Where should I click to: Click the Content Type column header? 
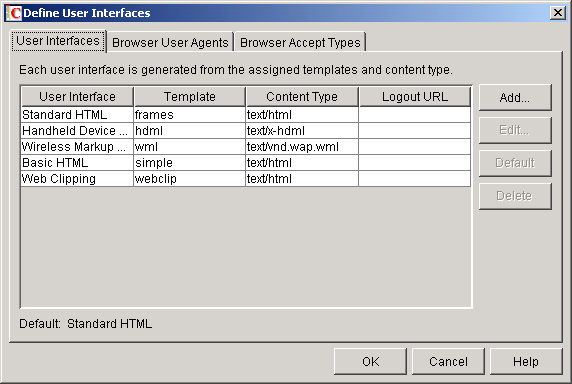point(302,97)
